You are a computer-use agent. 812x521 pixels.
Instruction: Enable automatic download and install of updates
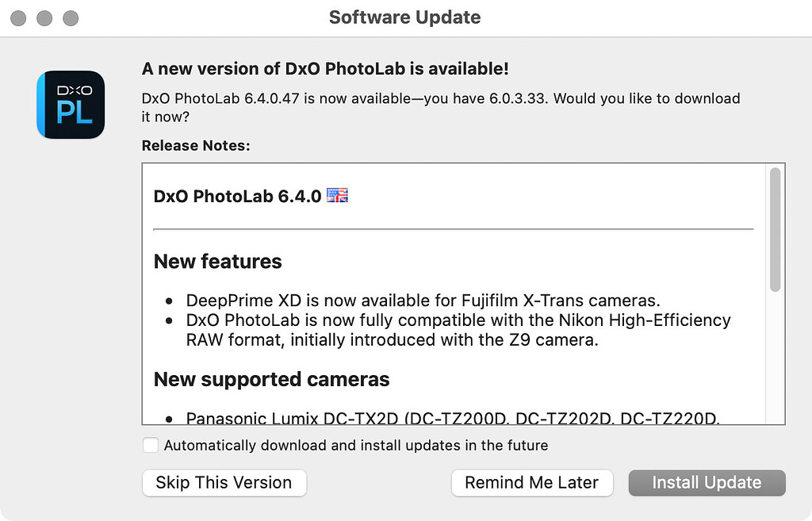(x=150, y=445)
